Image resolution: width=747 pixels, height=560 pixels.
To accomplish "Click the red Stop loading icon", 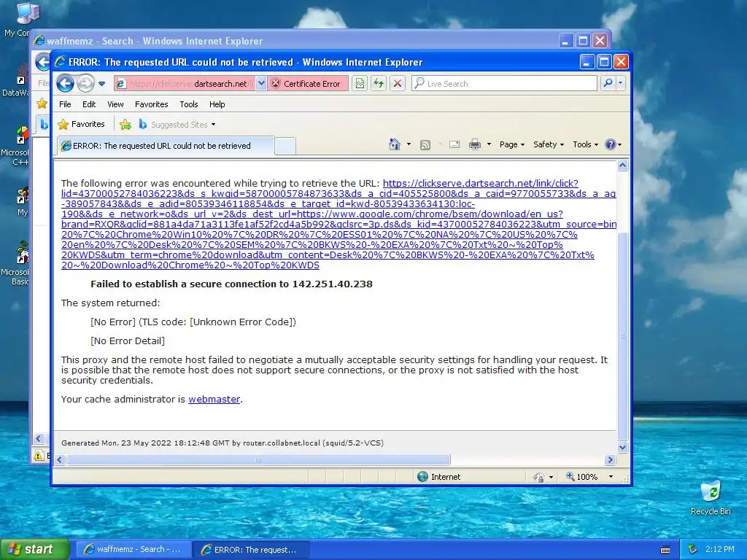I will (398, 84).
